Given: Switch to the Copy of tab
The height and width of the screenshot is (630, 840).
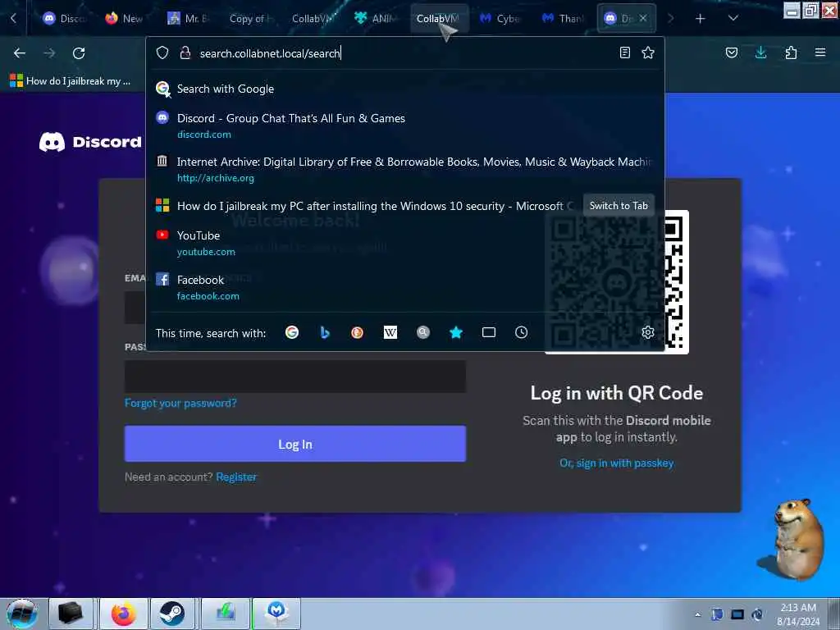Looking at the screenshot, I should [x=249, y=19].
